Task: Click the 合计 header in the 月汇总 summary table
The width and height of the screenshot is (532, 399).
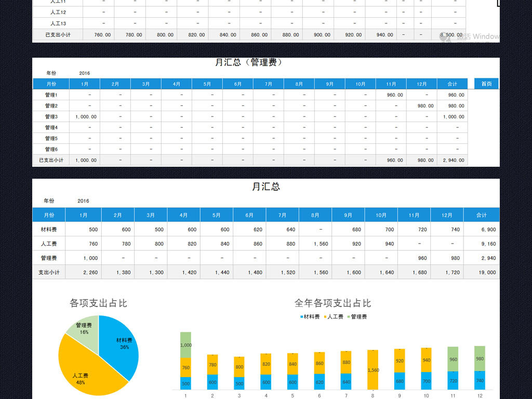Action: (482, 215)
